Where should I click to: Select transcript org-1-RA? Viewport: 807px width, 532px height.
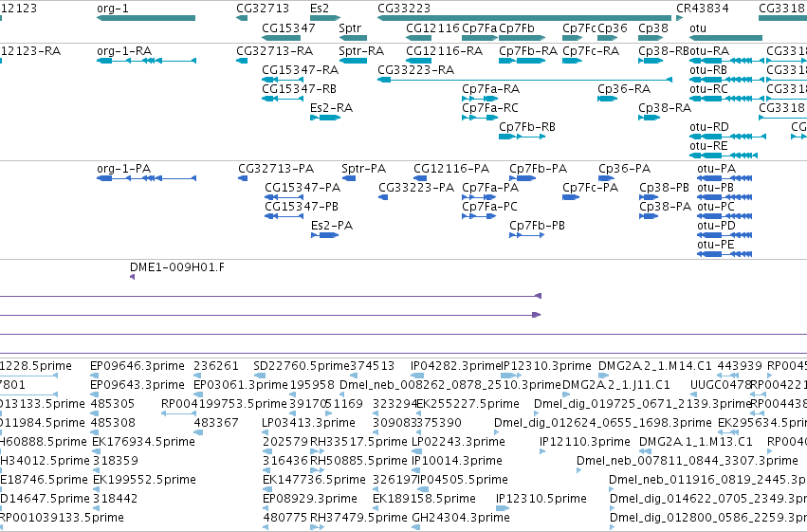click(x=146, y=61)
